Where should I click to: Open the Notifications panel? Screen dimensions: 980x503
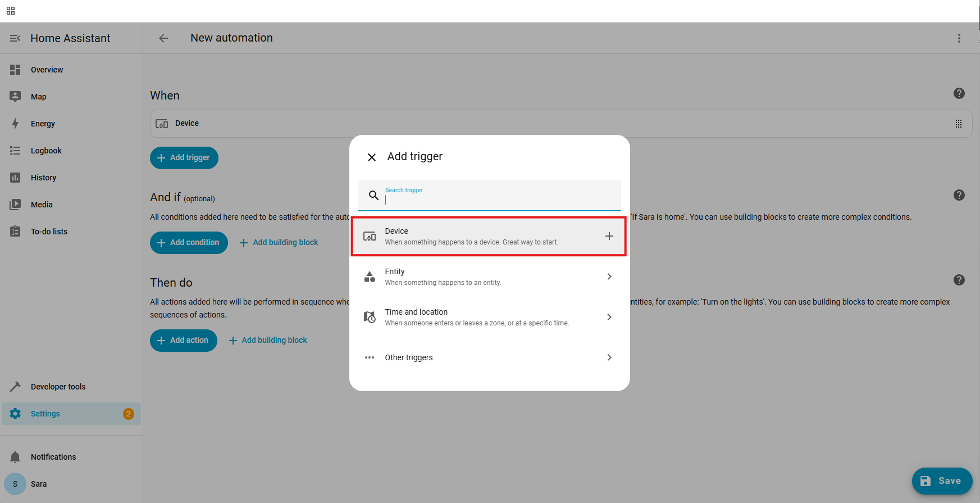click(53, 457)
